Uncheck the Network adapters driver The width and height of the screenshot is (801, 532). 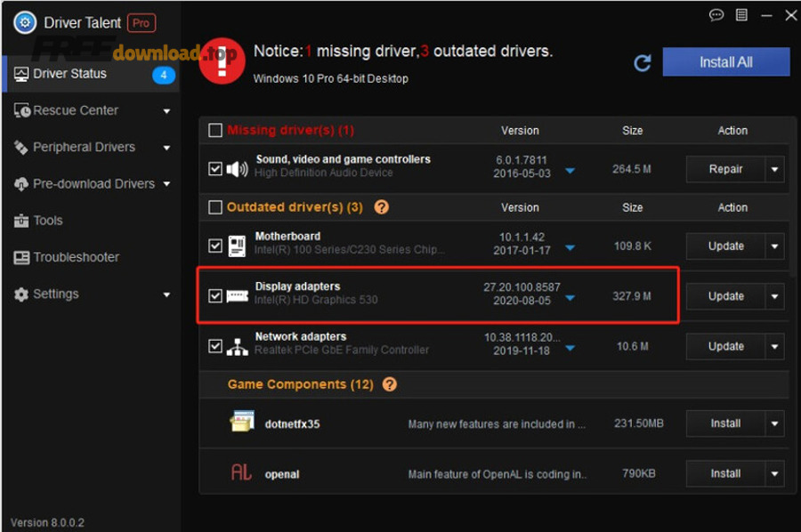pyautogui.click(x=215, y=346)
